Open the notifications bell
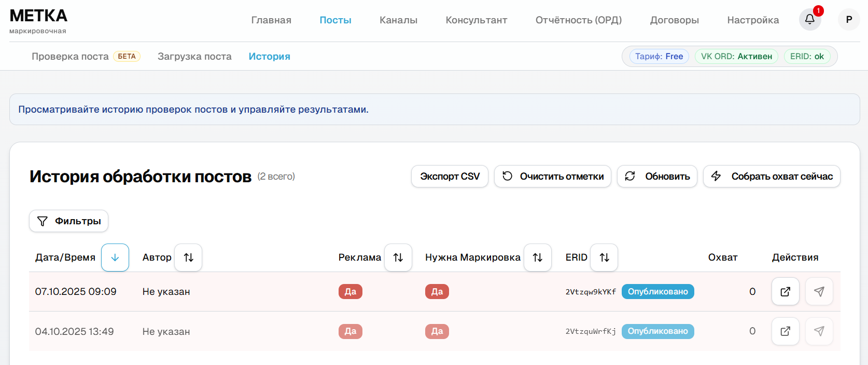This screenshot has height=365, width=868. pos(809,20)
